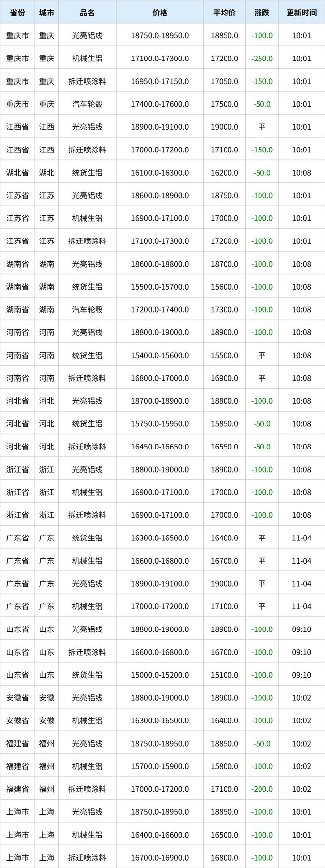Select price range 15400.0-15600.0 for 河南
The height and width of the screenshot is (868, 325).
point(160,356)
